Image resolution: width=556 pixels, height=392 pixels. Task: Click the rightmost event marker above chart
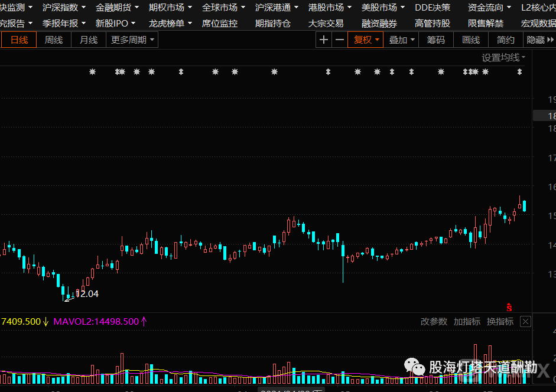point(519,72)
